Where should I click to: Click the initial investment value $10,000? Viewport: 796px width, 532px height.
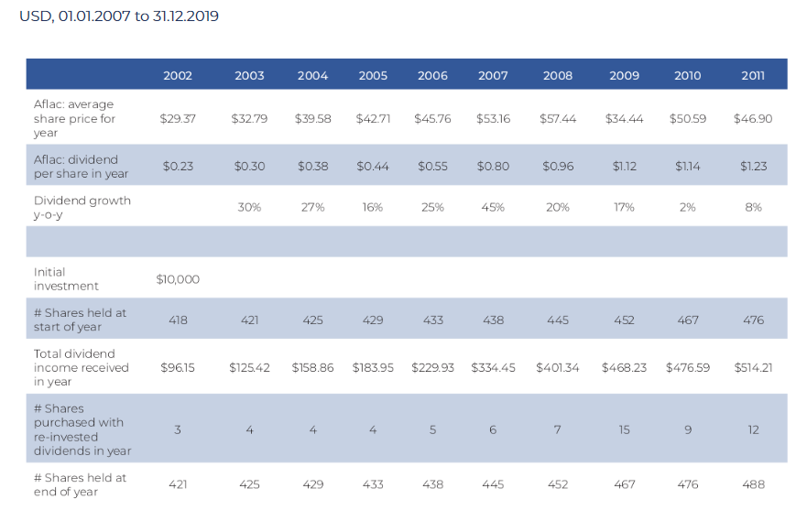(178, 279)
